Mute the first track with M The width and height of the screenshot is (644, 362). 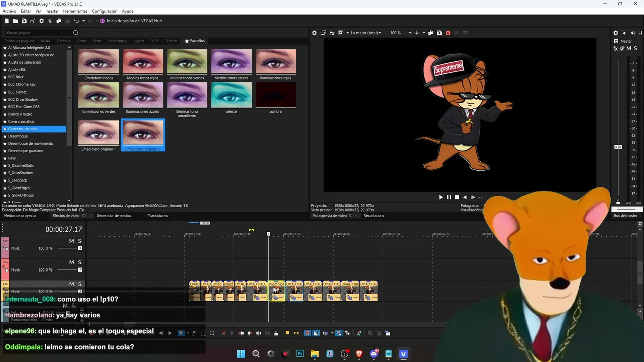(71, 241)
